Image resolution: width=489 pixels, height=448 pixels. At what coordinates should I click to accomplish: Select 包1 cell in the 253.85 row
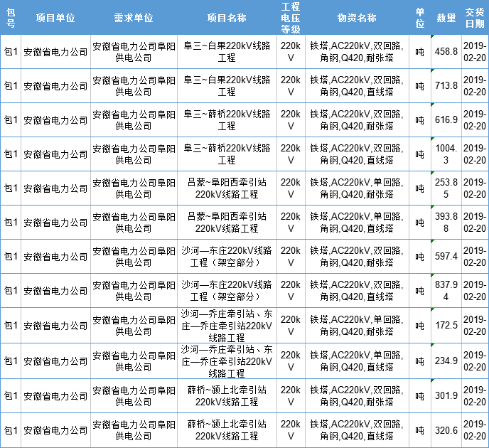11,188
